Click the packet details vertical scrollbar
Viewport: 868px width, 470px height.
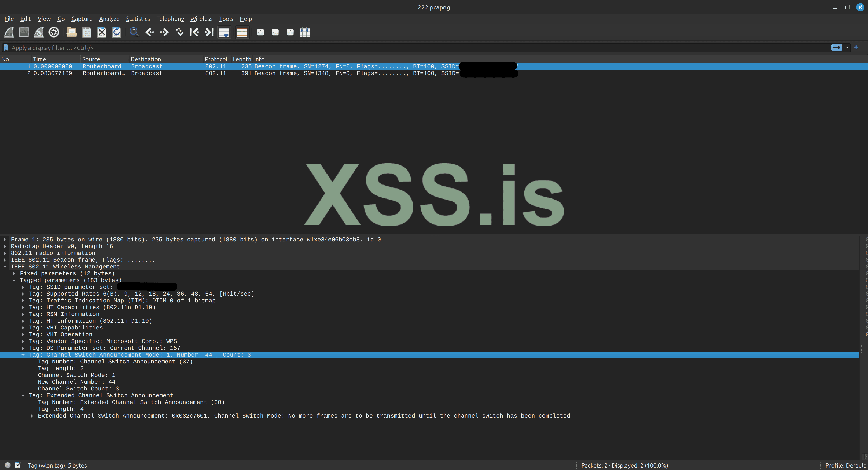861,349
